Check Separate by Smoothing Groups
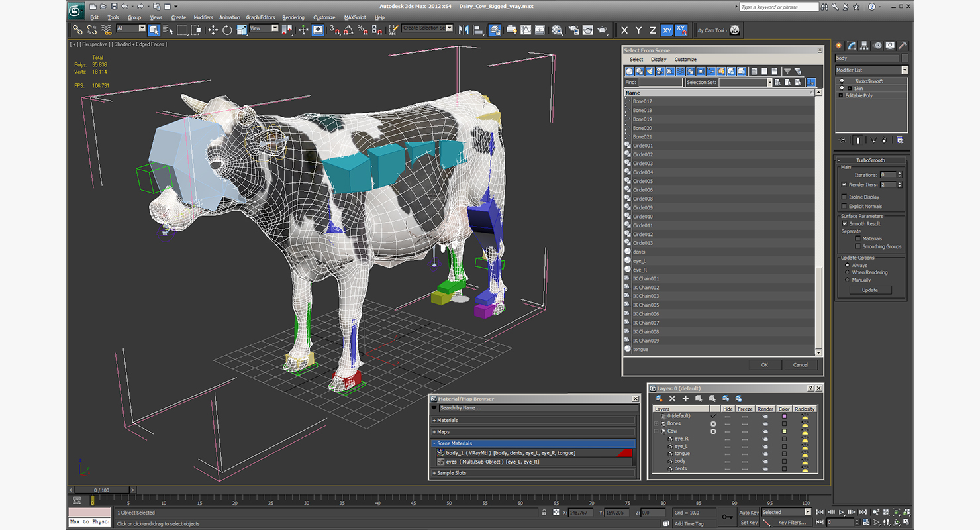 (858, 246)
